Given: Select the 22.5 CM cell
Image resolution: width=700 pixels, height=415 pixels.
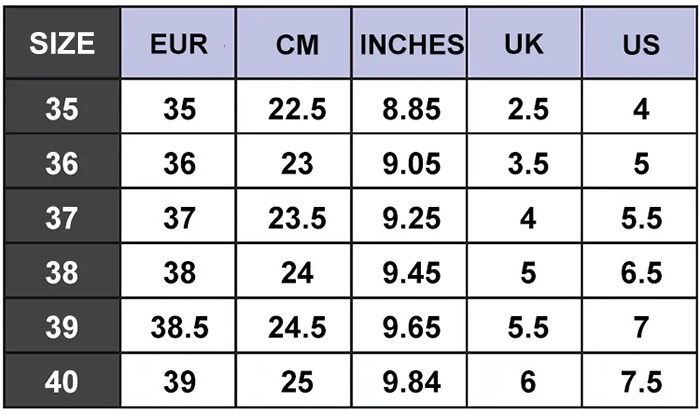Looking at the screenshot, I should (x=296, y=109).
